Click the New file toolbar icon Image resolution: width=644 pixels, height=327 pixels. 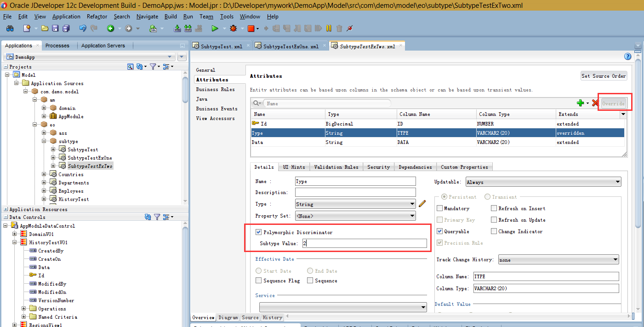point(27,29)
